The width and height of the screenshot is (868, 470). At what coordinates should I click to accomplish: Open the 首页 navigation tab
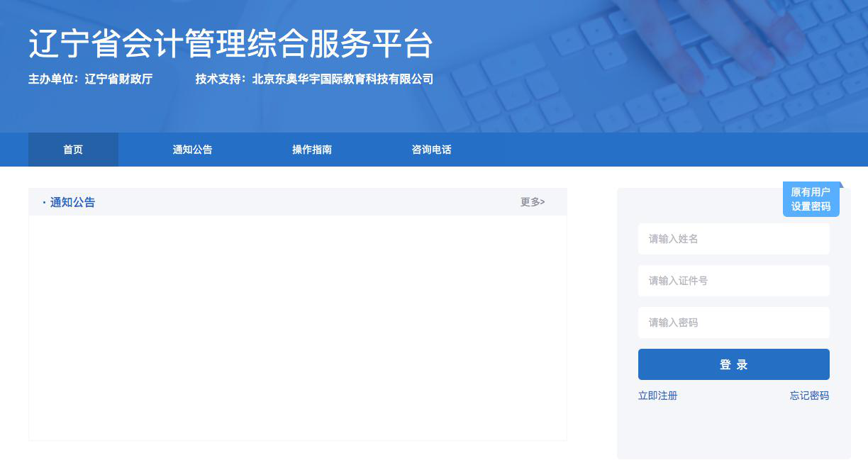pyautogui.click(x=73, y=150)
